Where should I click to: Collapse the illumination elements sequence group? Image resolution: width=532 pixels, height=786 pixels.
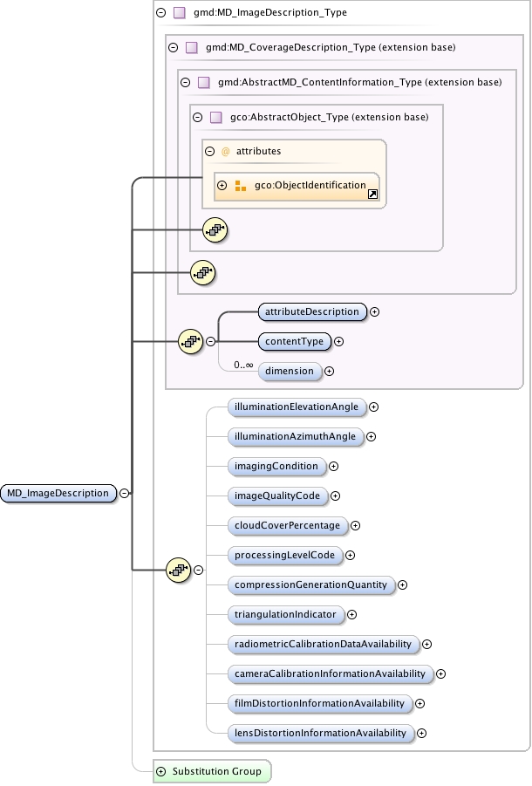point(198,570)
